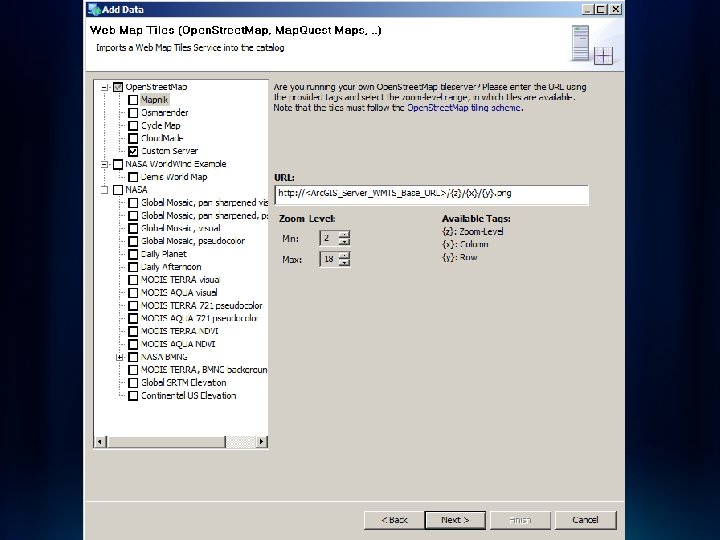The image size is (720, 540).
Task: Check MODIS TERRA NDVI checkbox
Action: click(133, 331)
